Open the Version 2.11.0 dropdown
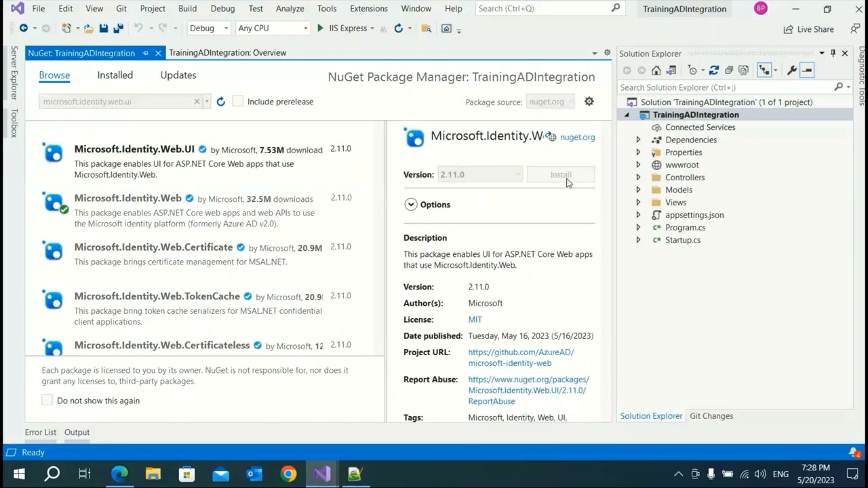The width and height of the screenshot is (868, 488). pyautogui.click(x=480, y=174)
